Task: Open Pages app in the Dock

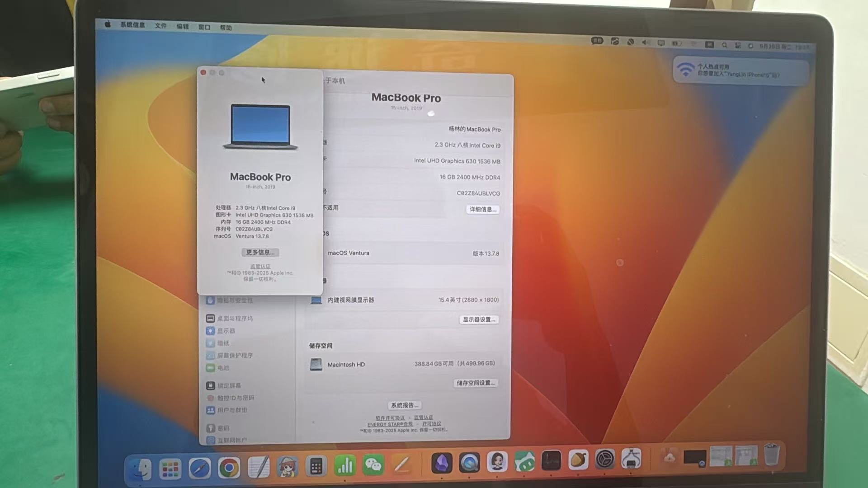Action: click(x=401, y=465)
